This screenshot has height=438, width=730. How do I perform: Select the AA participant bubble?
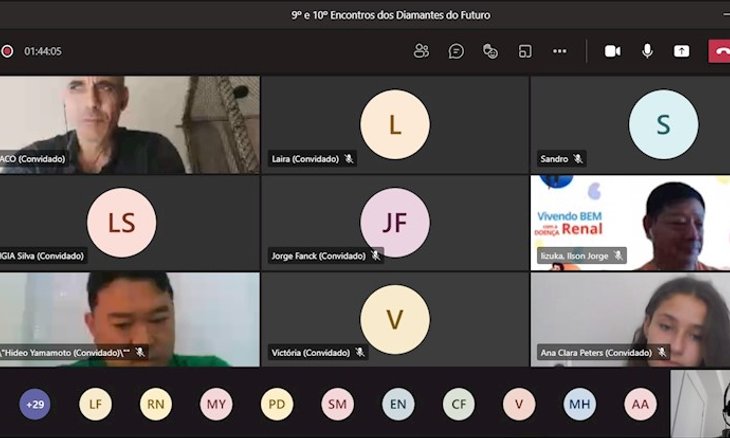640,404
